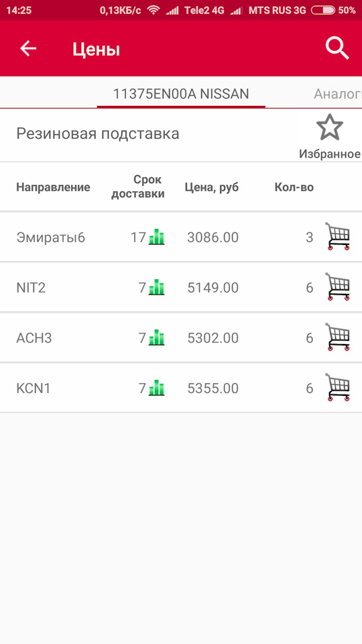
Task: Show delivery statistics chart for NIT2
Action: pyautogui.click(x=156, y=287)
